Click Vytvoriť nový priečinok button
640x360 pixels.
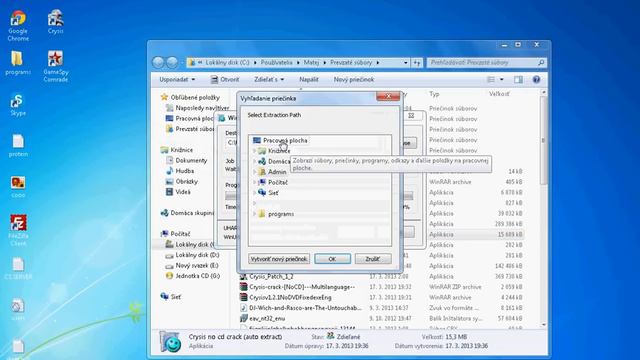coord(279,259)
